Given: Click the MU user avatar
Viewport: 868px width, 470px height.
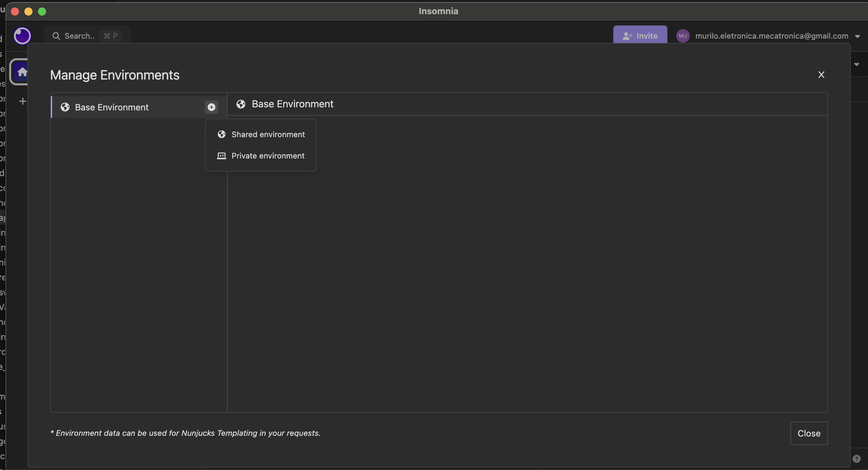Looking at the screenshot, I should (x=683, y=36).
